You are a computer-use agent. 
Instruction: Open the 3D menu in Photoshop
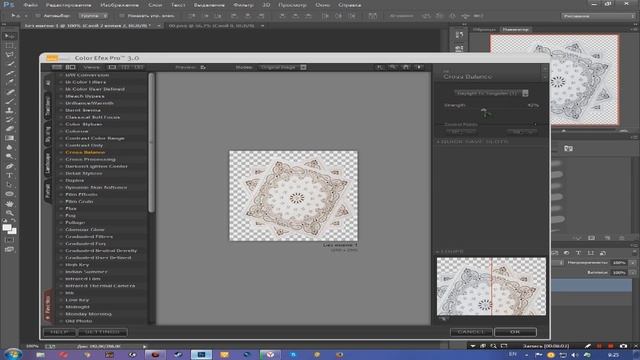pos(266,5)
